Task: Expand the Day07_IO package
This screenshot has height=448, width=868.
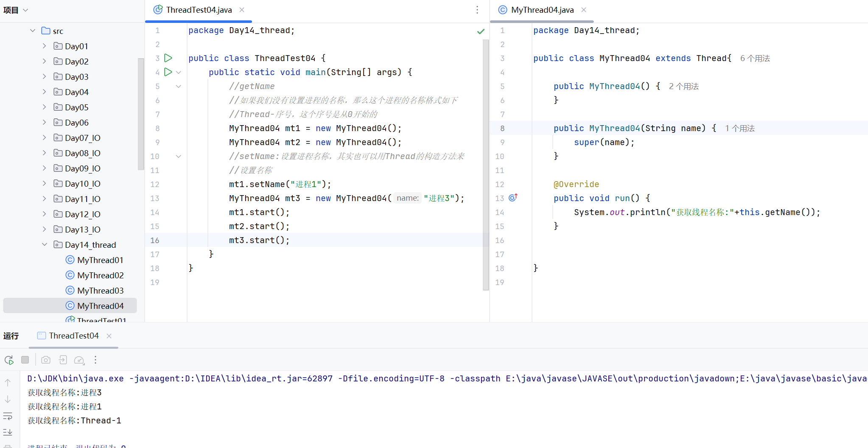Action: 45,137
